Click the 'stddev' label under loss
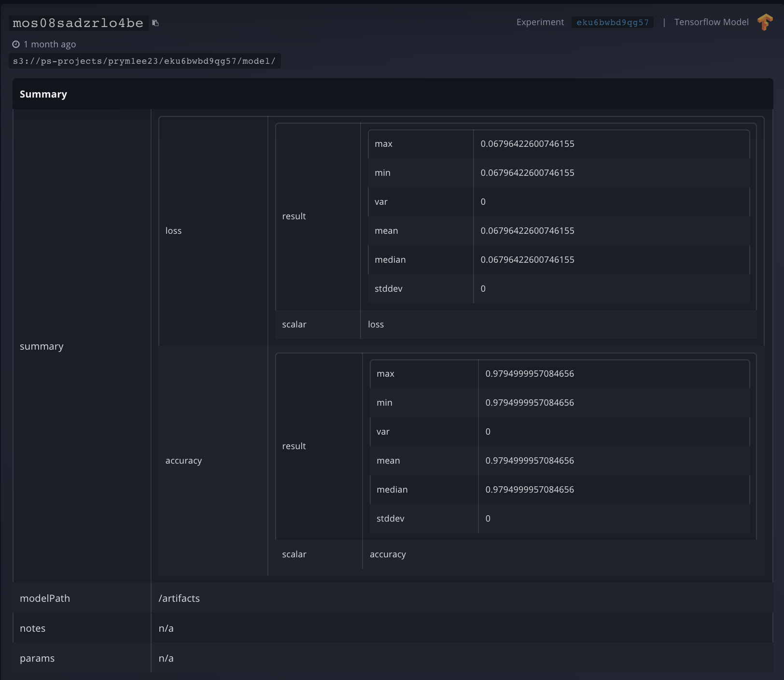Viewport: 784px width, 680px height. pos(389,289)
